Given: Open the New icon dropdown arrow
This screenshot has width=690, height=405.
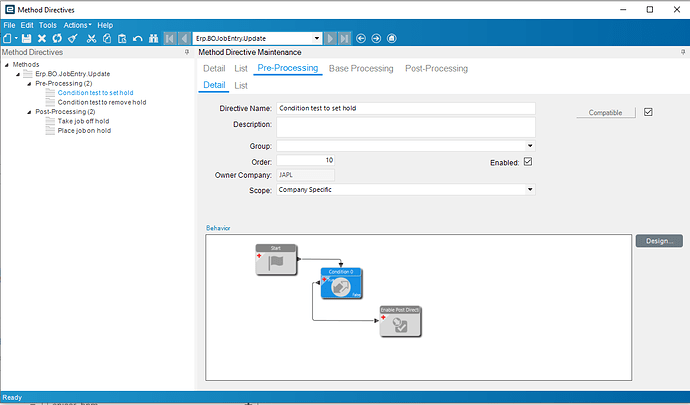Looking at the screenshot, I should [x=16, y=38].
